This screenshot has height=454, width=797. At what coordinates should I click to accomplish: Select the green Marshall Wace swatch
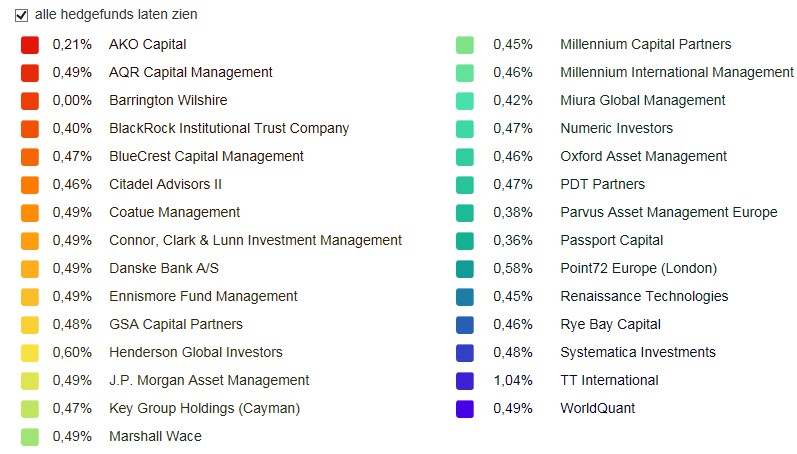click(x=30, y=437)
